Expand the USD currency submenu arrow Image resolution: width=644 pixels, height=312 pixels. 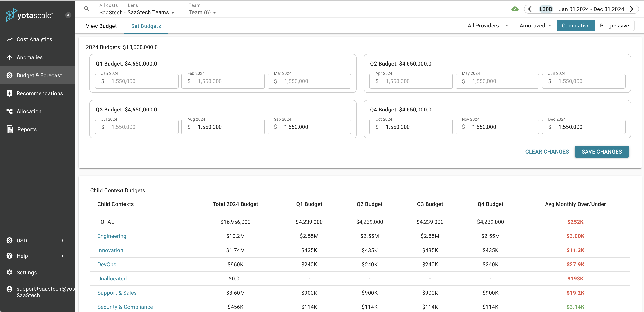[x=63, y=240]
